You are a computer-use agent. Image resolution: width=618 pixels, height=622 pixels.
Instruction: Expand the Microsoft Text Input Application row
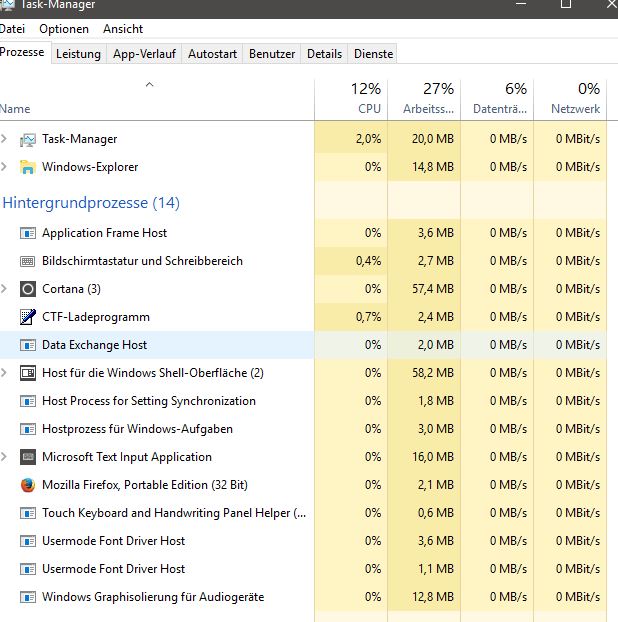coord(4,457)
